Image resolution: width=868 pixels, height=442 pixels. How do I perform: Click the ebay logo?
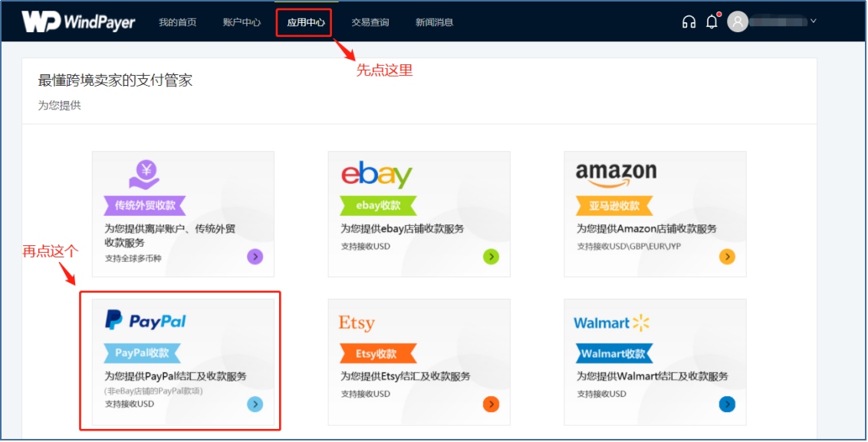click(x=377, y=175)
